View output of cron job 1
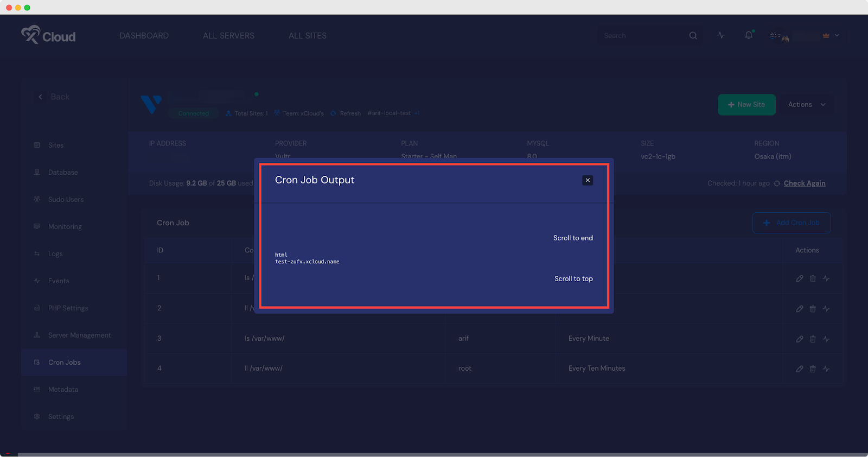 (x=826, y=278)
